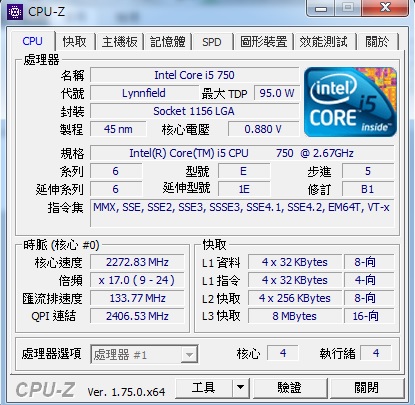The width and height of the screenshot is (415, 405).
Task: Open the 效能測試 tab
Action: [323, 42]
